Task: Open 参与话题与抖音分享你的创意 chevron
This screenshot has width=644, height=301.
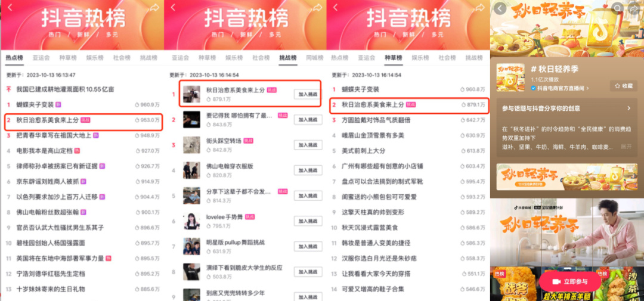Action: point(628,108)
